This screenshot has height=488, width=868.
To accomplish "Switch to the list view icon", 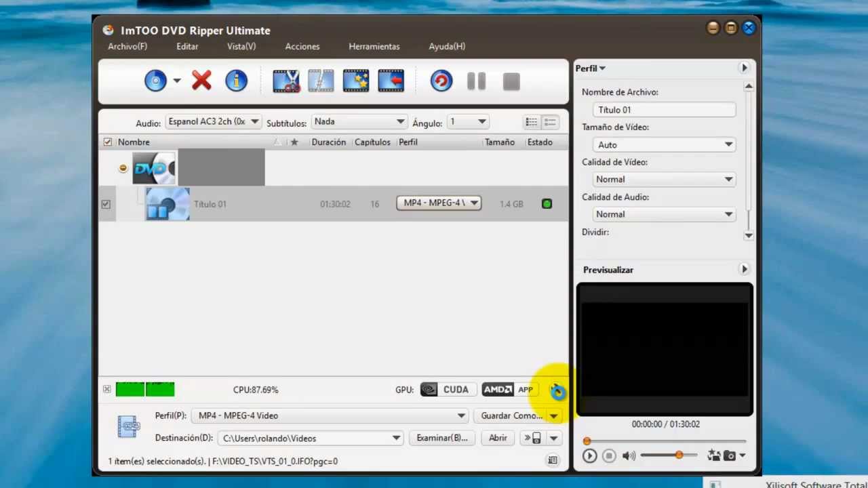I will click(532, 122).
